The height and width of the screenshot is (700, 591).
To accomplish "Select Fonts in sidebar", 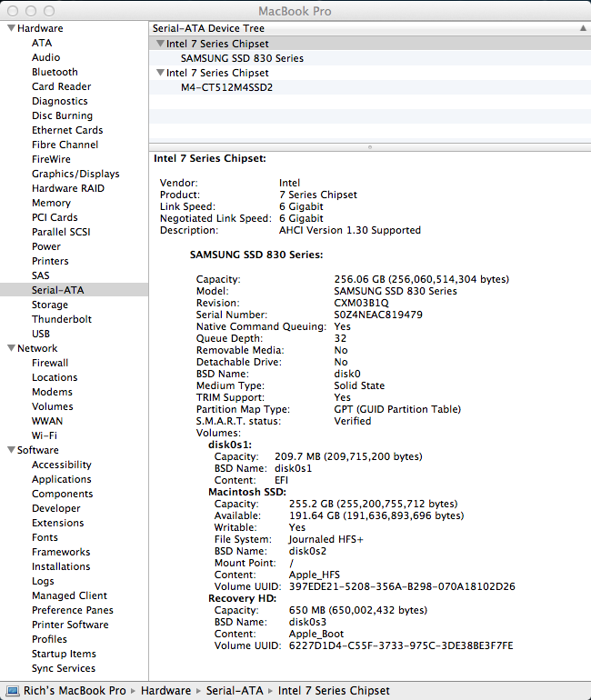I will pyautogui.click(x=45, y=537).
